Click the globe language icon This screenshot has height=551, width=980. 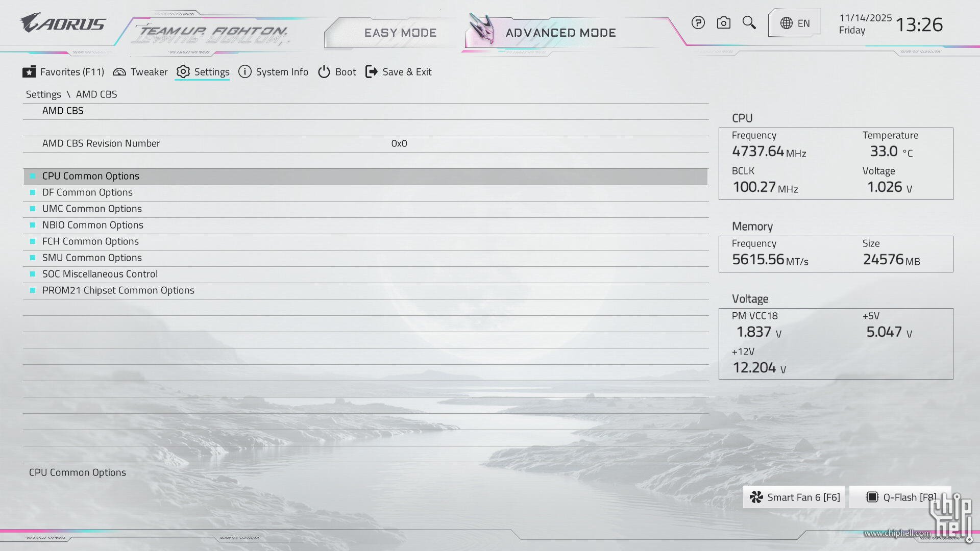(x=787, y=23)
